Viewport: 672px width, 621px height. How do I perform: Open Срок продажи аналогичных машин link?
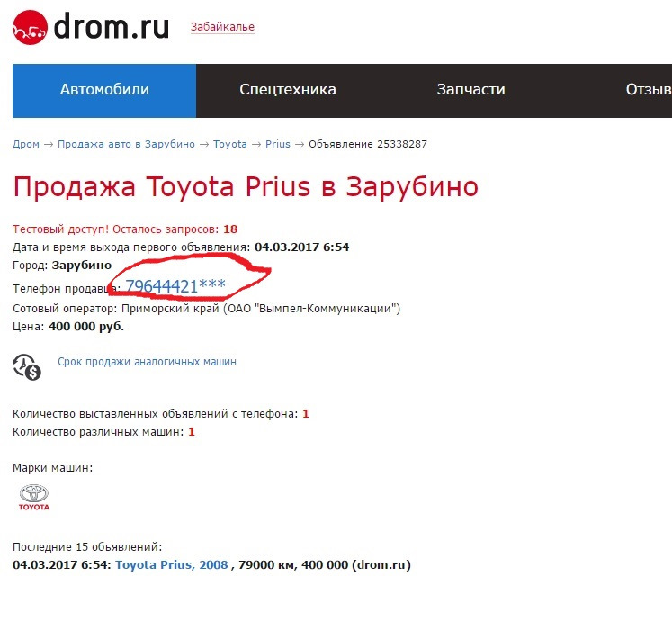[x=147, y=362]
